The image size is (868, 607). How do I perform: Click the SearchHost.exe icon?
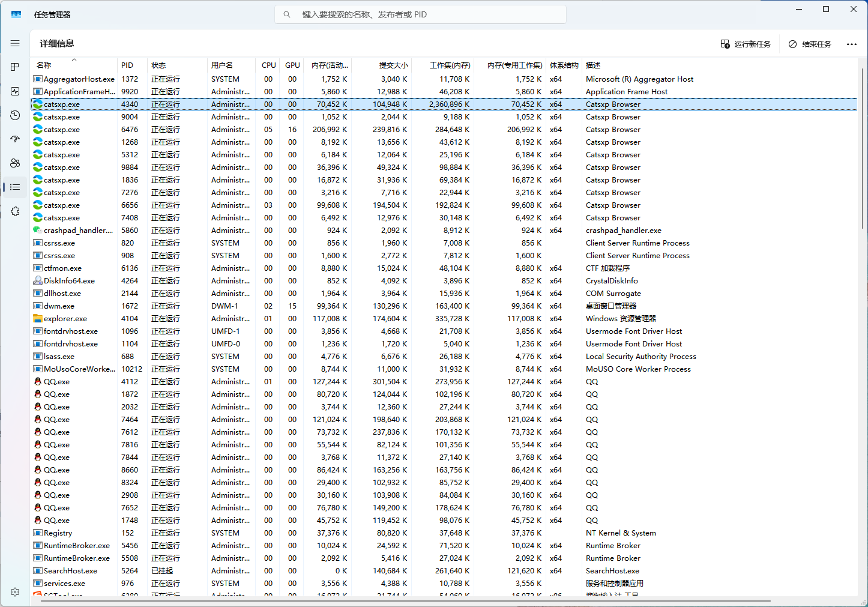[x=38, y=570]
